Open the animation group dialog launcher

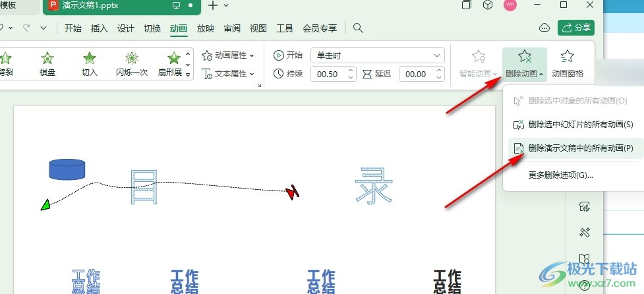coord(259,86)
